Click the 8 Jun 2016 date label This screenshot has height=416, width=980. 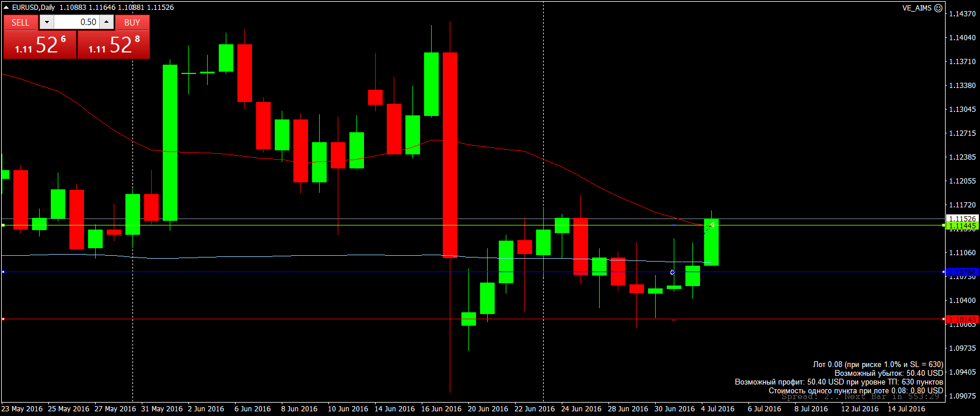click(299, 408)
